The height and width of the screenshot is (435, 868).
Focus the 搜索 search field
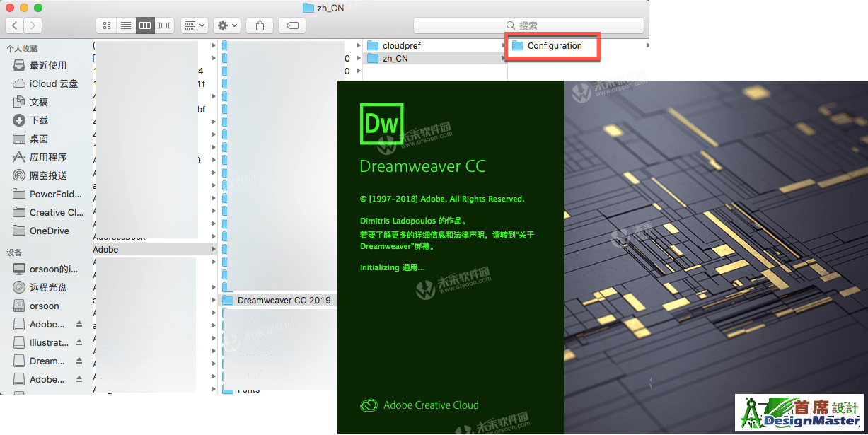528,25
